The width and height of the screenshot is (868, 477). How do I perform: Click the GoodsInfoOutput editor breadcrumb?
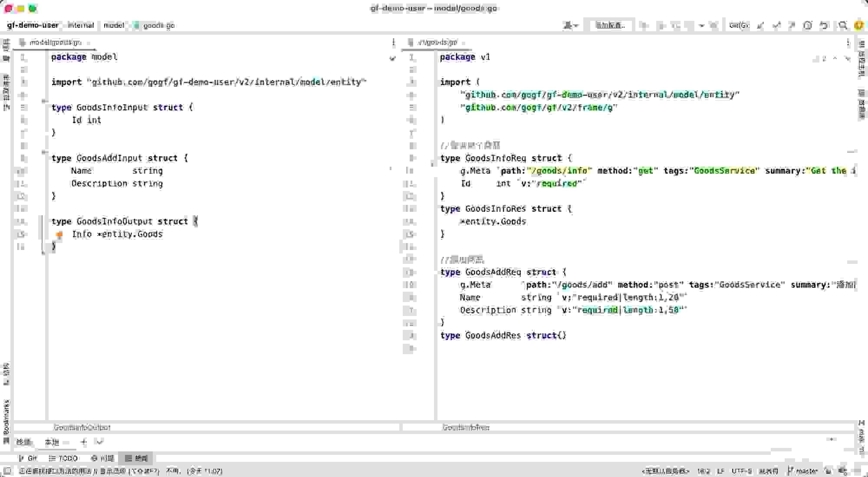click(x=82, y=428)
